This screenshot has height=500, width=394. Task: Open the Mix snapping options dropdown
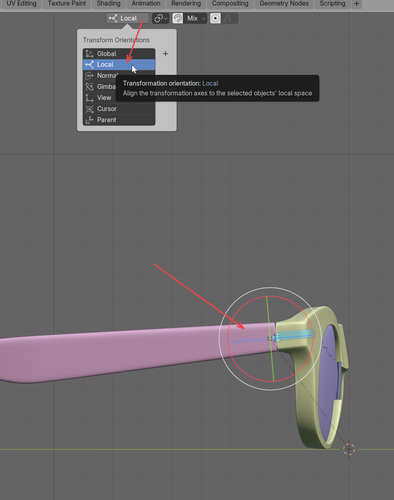point(195,18)
